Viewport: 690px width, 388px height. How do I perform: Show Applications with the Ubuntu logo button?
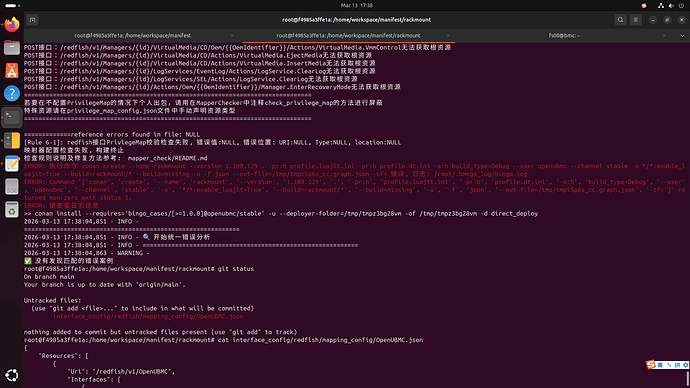[x=12, y=375]
